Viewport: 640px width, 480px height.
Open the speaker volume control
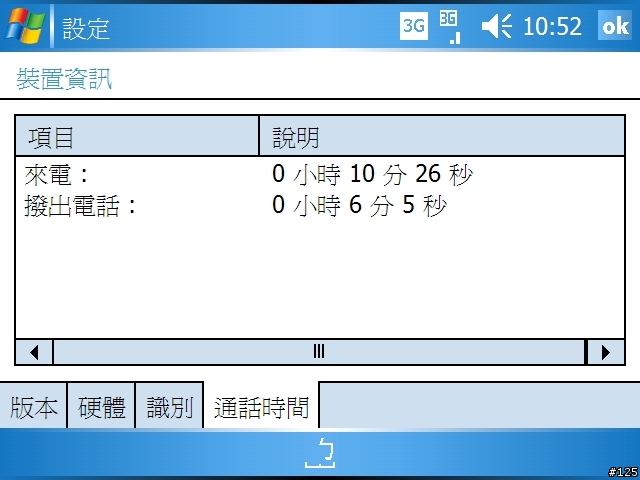point(497,27)
